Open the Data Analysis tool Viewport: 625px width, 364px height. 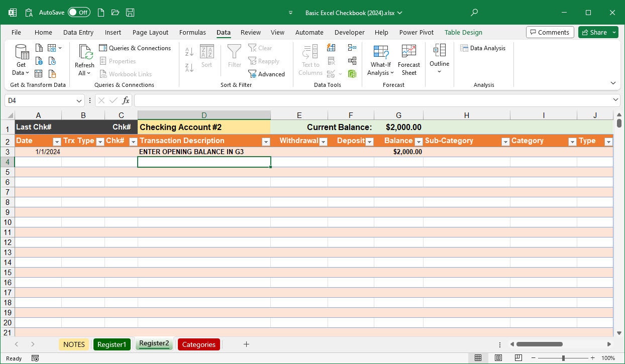pos(483,48)
